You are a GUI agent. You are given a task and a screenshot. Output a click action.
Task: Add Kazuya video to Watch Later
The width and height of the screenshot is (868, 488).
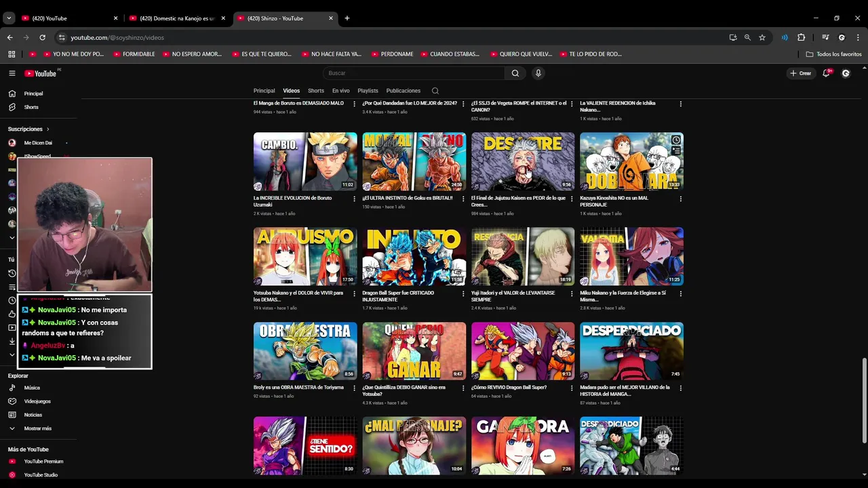(676, 140)
